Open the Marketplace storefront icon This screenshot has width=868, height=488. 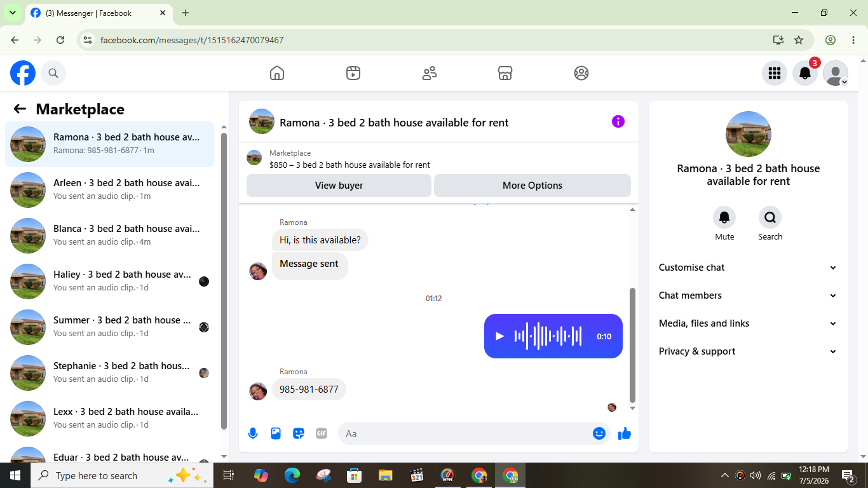505,73
